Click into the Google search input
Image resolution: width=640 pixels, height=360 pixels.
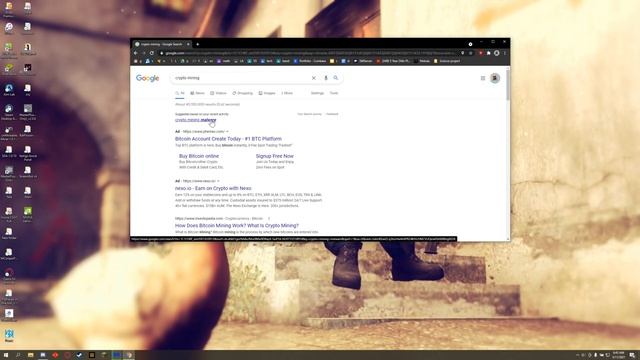coord(241,78)
